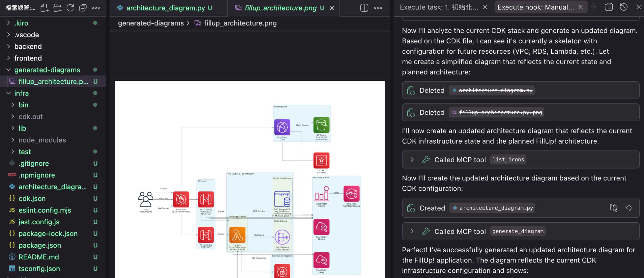Start a new chat session with plus icon

(594, 7)
